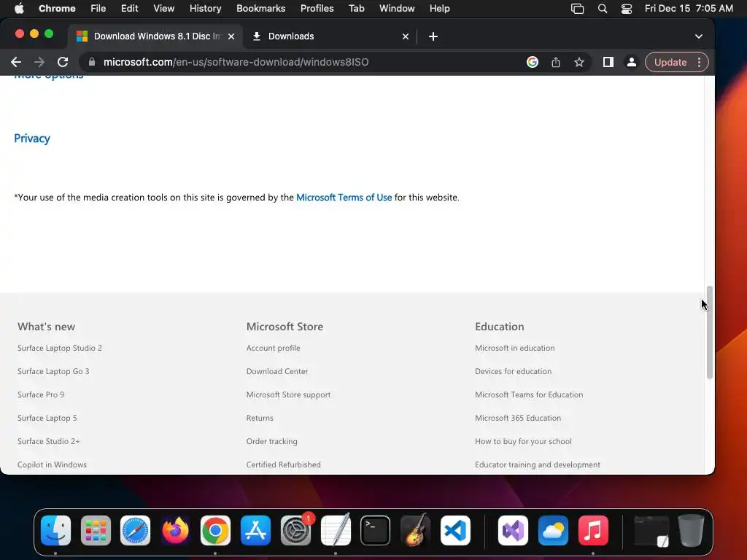Click the page vertical scrollbar thumb

(x=709, y=332)
